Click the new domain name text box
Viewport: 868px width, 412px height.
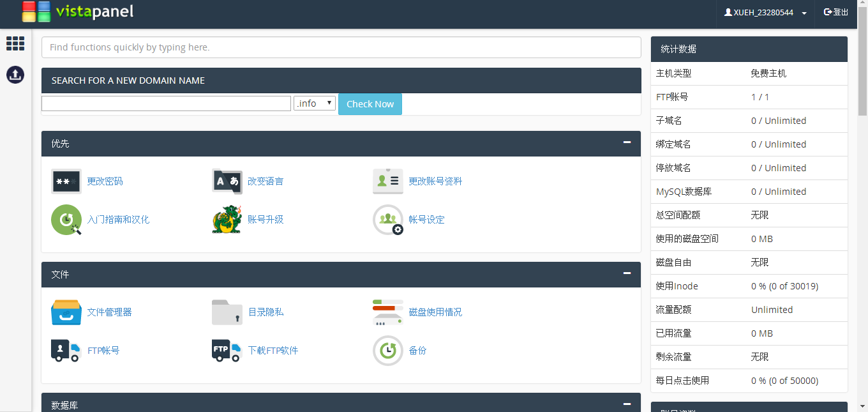pyautogui.click(x=166, y=103)
